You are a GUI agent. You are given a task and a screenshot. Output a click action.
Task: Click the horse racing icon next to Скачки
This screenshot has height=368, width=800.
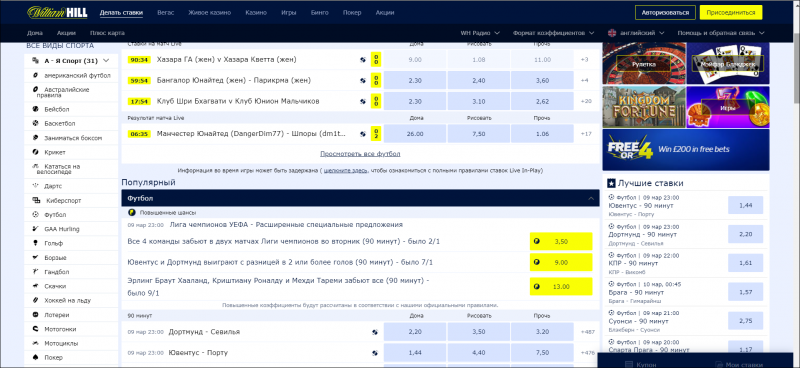coord(35,286)
